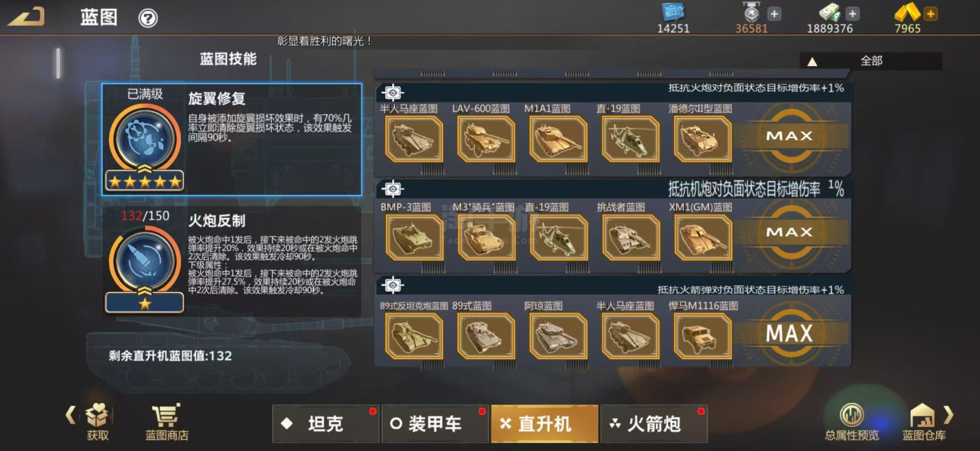
Task: Click the MAX button for 火箭弹 row
Action: pyautogui.click(x=789, y=333)
